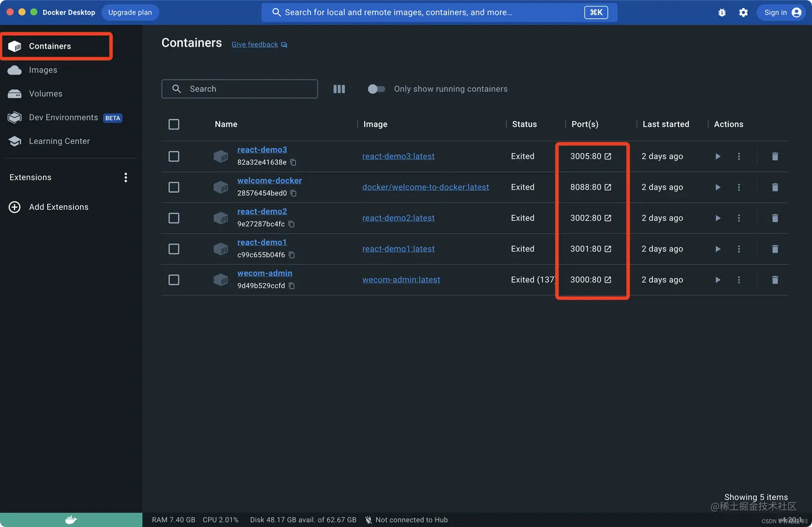This screenshot has height=527, width=812.
Task: Open more actions for react-demo2
Action: 739,218
